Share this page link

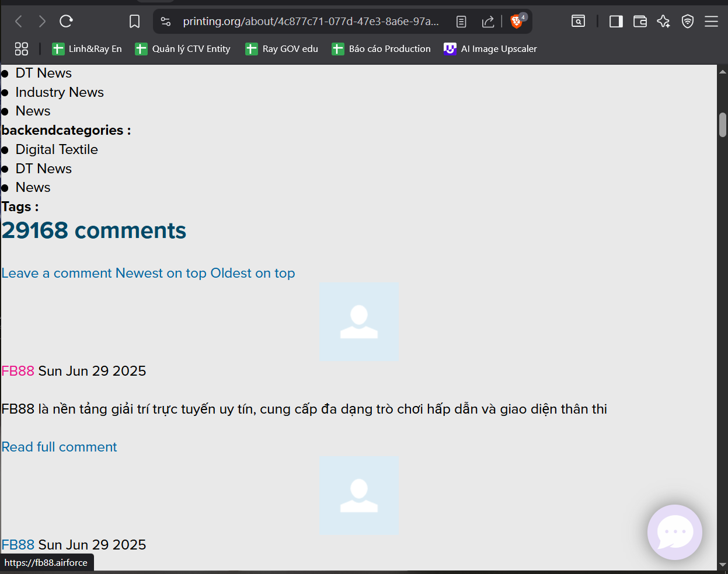pyautogui.click(x=488, y=22)
